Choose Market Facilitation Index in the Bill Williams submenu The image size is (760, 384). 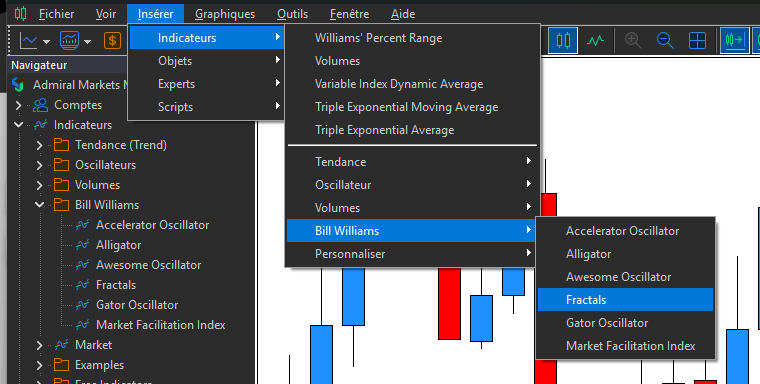tap(625, 346)
